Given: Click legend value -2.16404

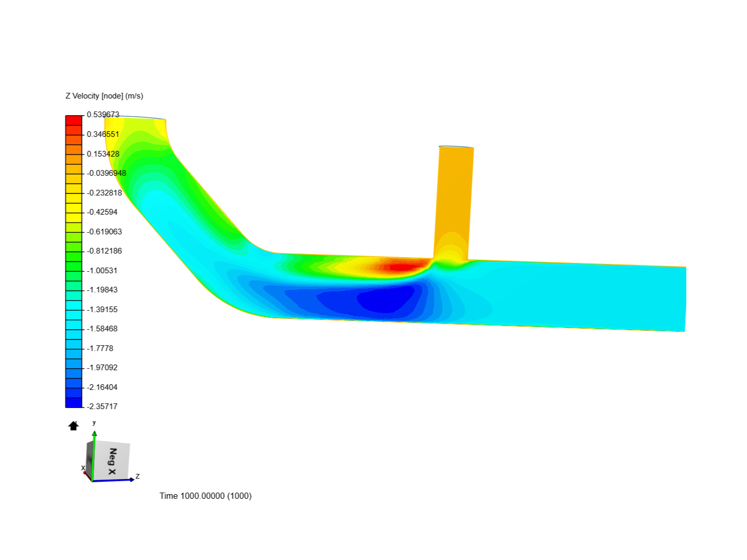Looking at the screenshot, I should (x=102, y=387).
